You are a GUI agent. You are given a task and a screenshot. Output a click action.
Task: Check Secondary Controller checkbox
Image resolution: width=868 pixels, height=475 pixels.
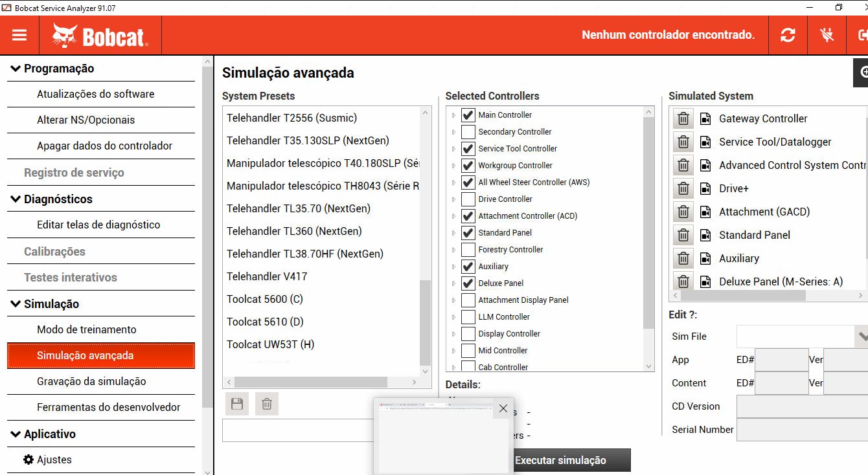(468, 132)
